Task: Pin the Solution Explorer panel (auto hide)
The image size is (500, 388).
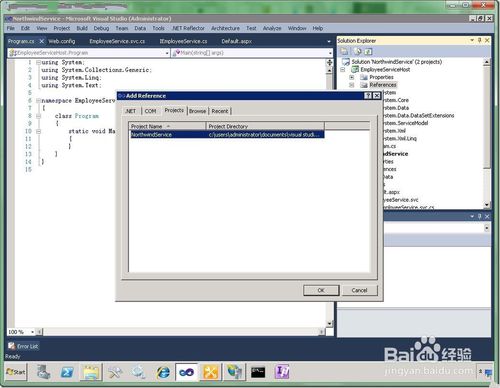Action: (x=480, y=40)
